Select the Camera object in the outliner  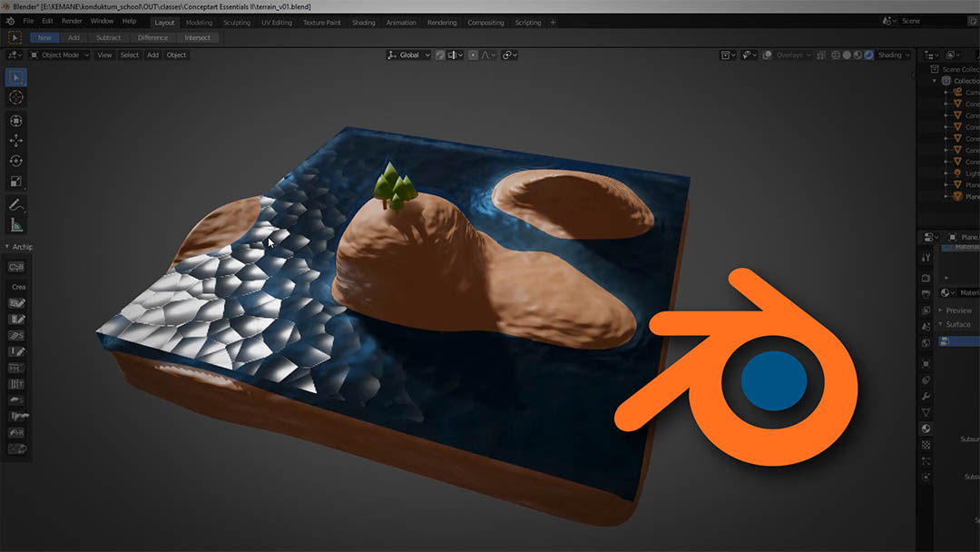click(x=970, y=93)
